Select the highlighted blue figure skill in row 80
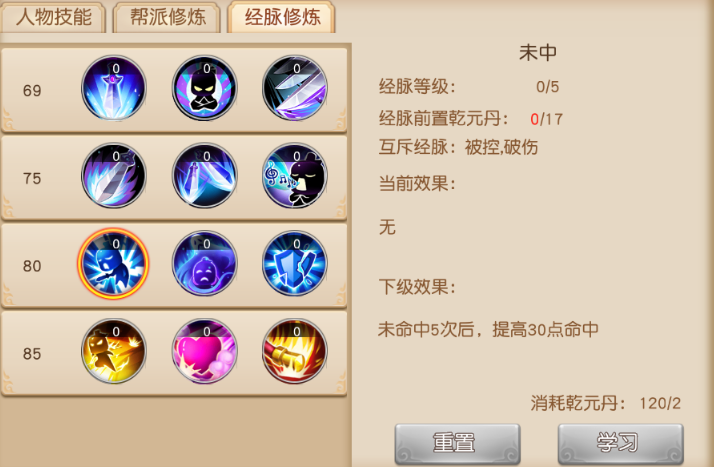Screen dimensions: 714x467 pyautogui.click(x=113, y=264)
